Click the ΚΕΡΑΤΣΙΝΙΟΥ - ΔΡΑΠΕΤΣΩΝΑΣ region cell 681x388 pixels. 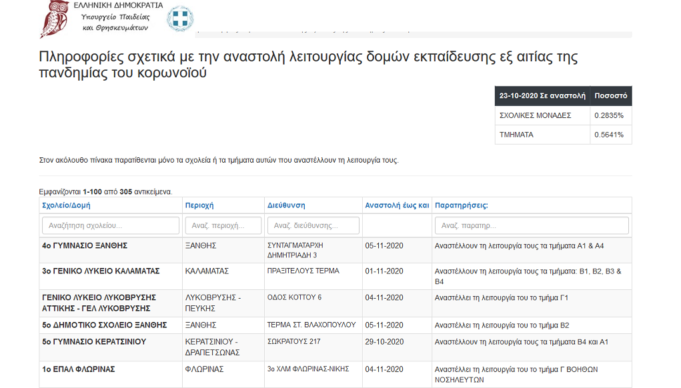212,347
